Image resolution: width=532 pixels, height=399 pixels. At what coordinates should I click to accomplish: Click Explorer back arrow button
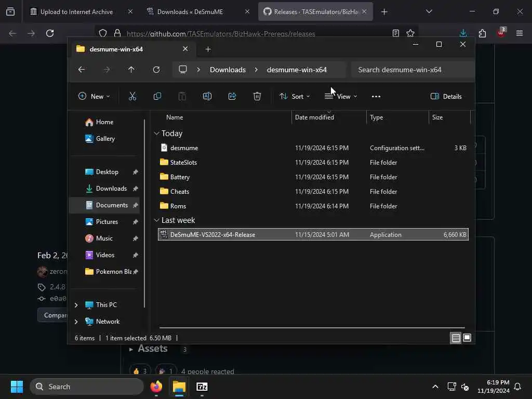point(82,70)
